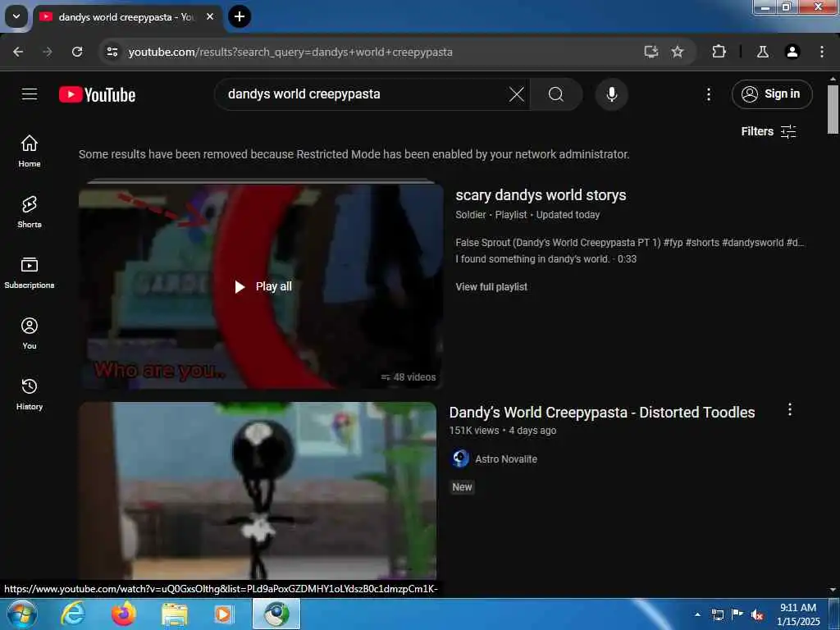
Task: Open Distorted Toodles video thumbnail
Action: [258, 491]
